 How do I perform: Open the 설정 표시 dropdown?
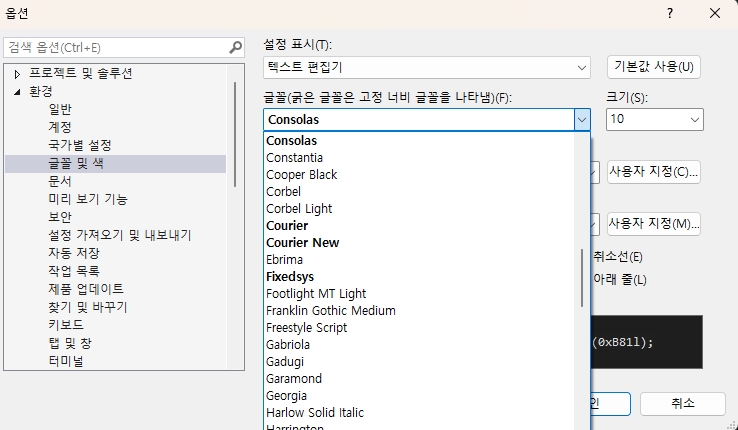pos(427,67)
